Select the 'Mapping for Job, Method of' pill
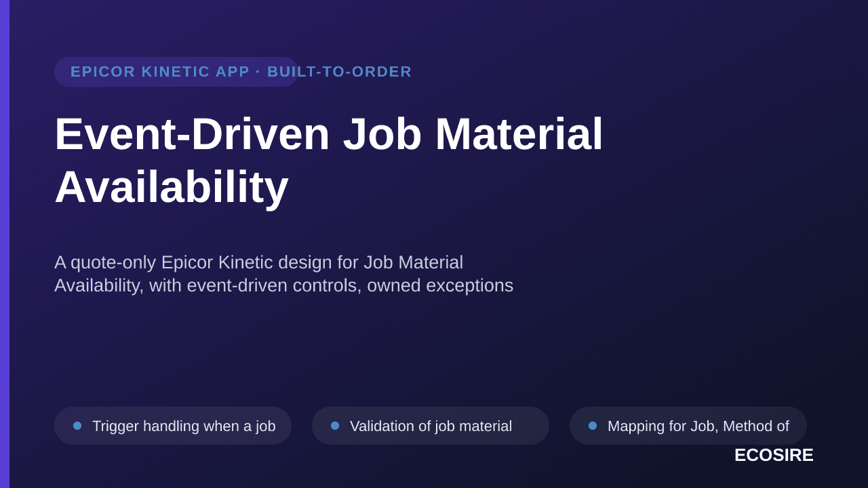Viewport: 868px width, 488px height. click(688, 426)
